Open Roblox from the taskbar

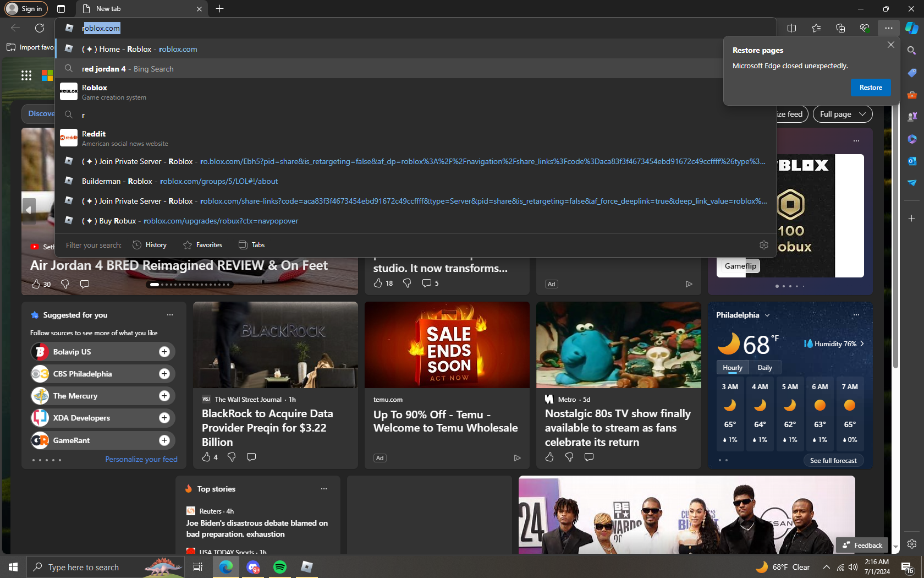(307, 567)
